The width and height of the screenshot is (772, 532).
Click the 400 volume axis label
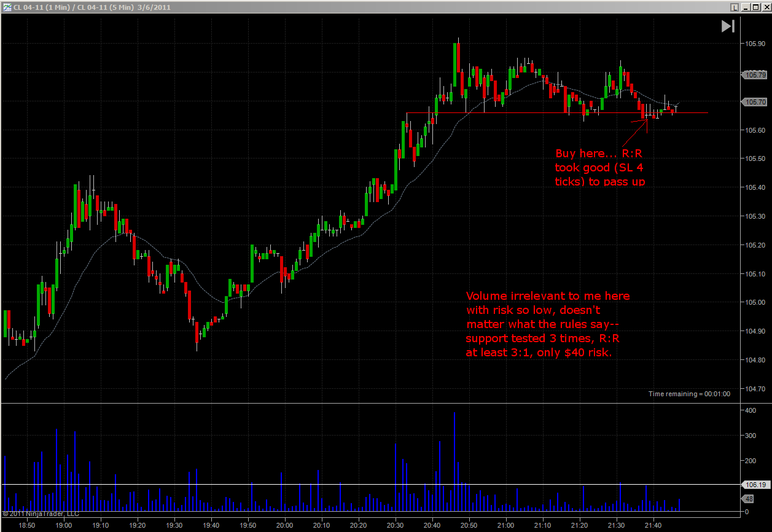click(752, 410)
